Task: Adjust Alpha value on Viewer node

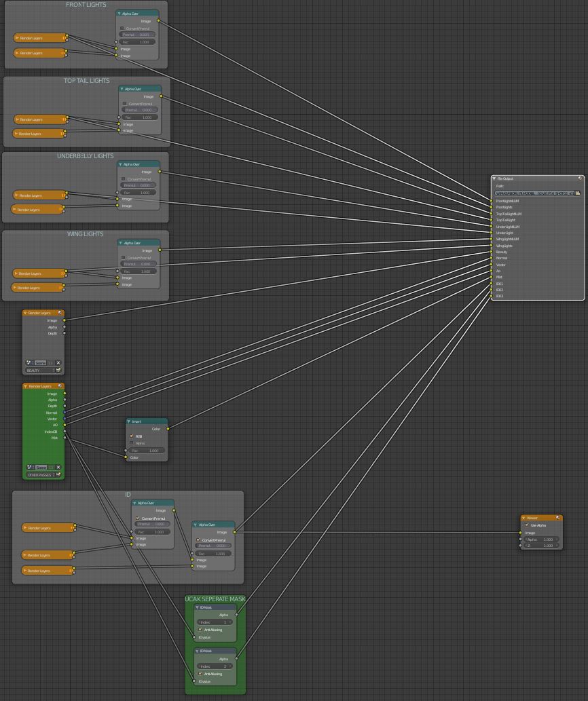Action: point(542,539)
